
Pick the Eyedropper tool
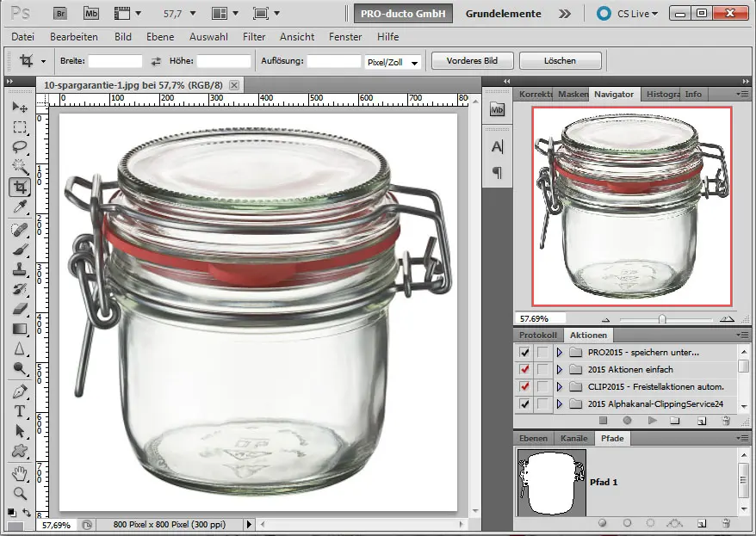point(20,207)
